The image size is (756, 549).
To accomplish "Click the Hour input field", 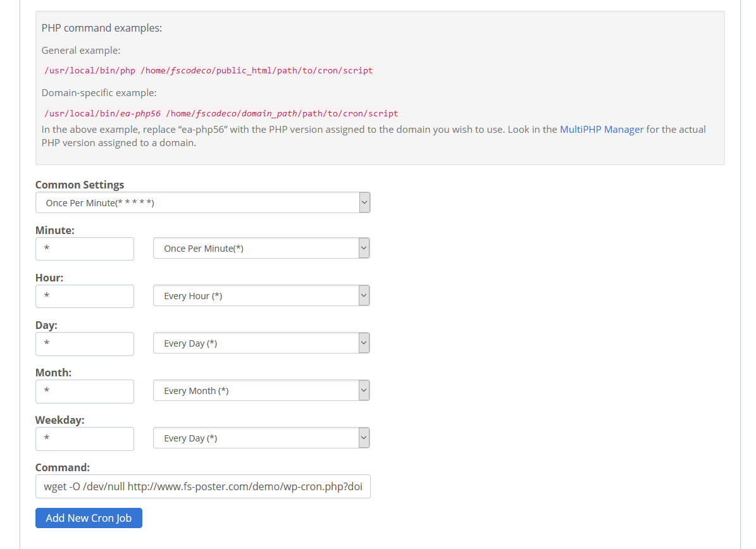I will pos(84,297).
